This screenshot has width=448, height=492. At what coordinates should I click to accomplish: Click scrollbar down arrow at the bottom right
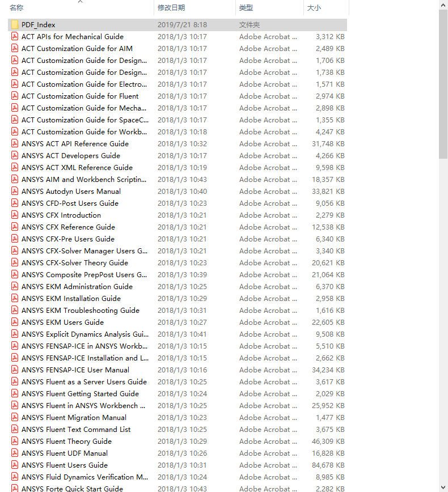point(443,486)
